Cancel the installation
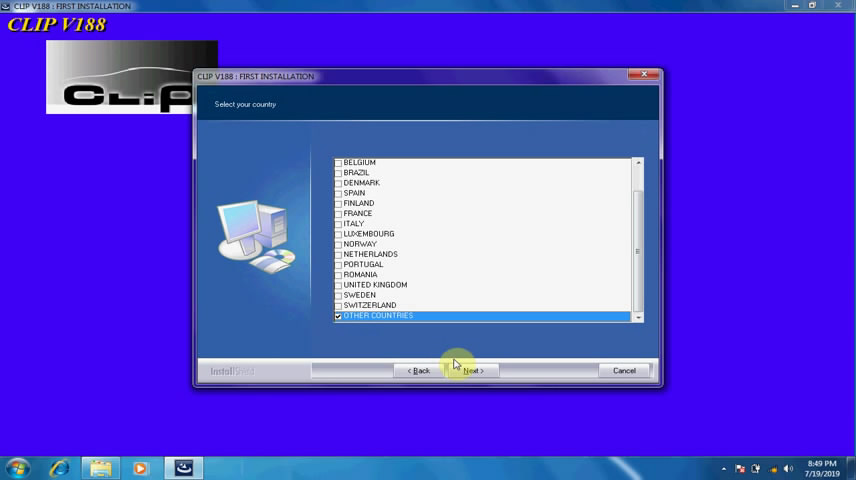856x480 pixels. (x=624, y=370)
